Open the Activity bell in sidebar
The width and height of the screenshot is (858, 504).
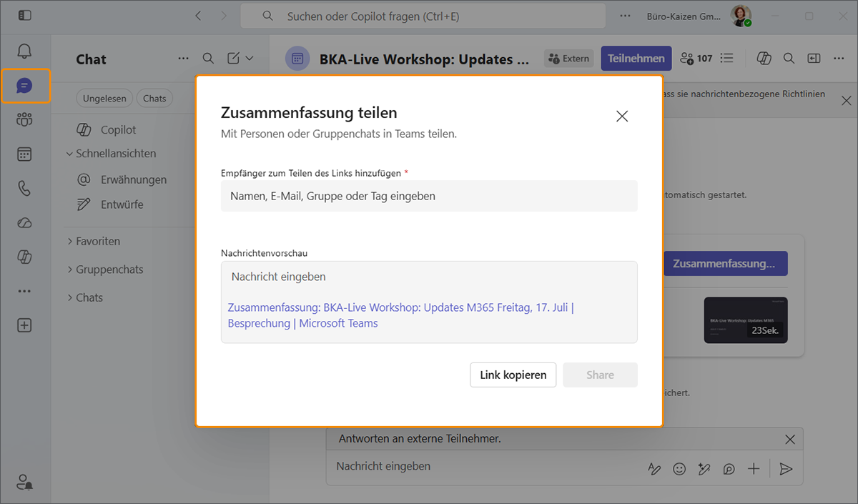click(x=25, y=51)
